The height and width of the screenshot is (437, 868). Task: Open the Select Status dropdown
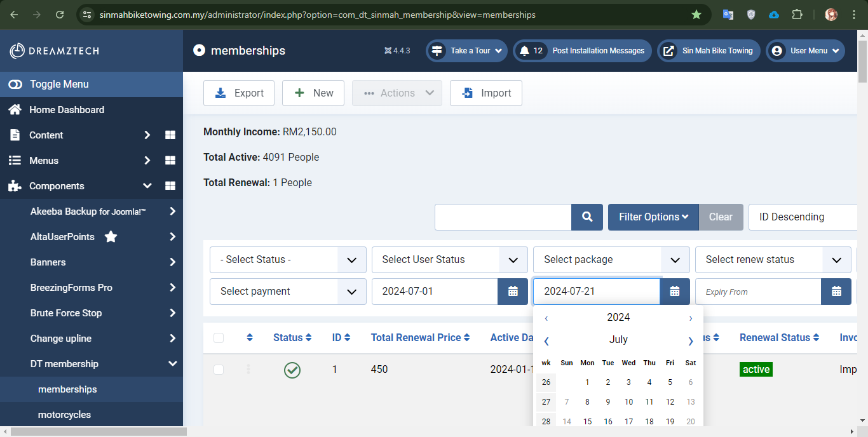click(288, 260)
